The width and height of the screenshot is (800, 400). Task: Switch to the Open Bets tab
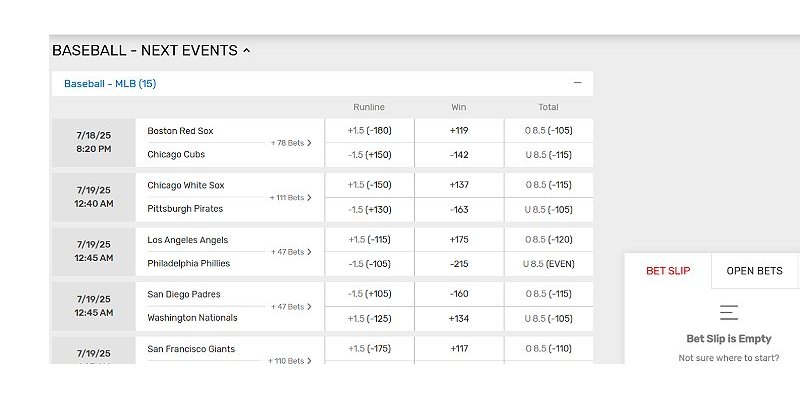coord(755,271)
